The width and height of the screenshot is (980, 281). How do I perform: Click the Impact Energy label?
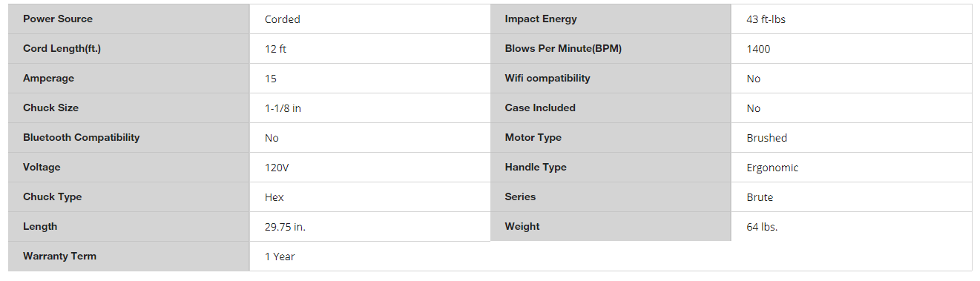pyautogui.click(x=540, y=19)
